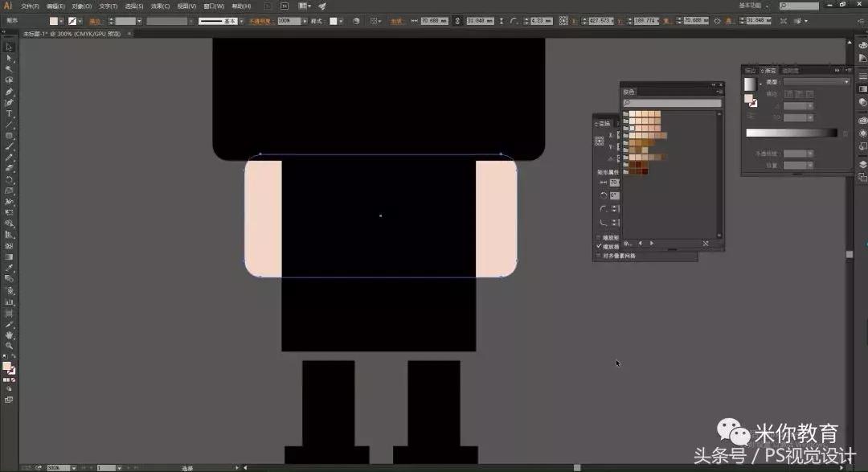The width and height of the screenshot is (868, 472).
Task: Click the black-to-white gradient slider bar
Action: coord(791,133)
